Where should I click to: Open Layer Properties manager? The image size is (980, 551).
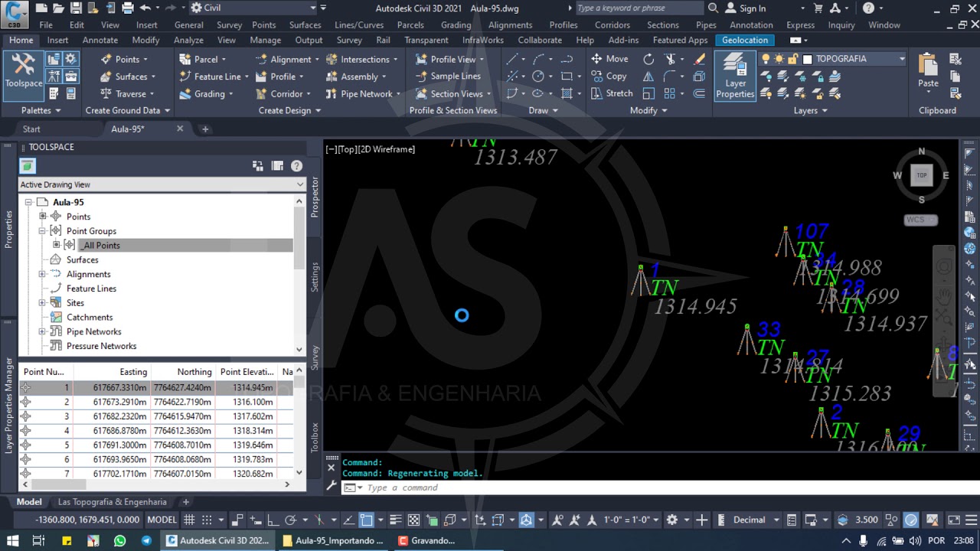735,77
